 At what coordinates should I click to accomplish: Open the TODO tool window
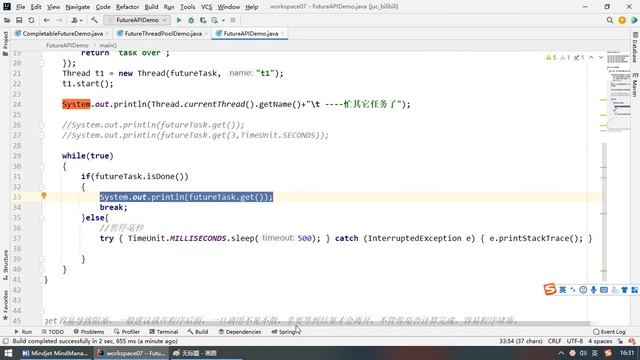point(53,332)
